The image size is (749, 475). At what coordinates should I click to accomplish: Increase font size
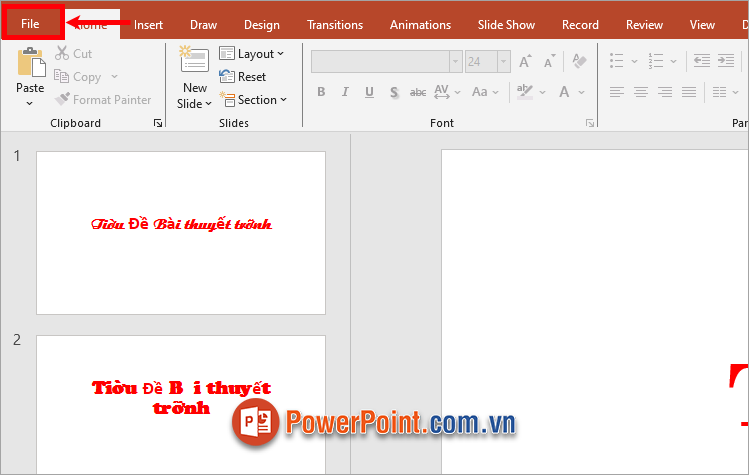point(525,61)
